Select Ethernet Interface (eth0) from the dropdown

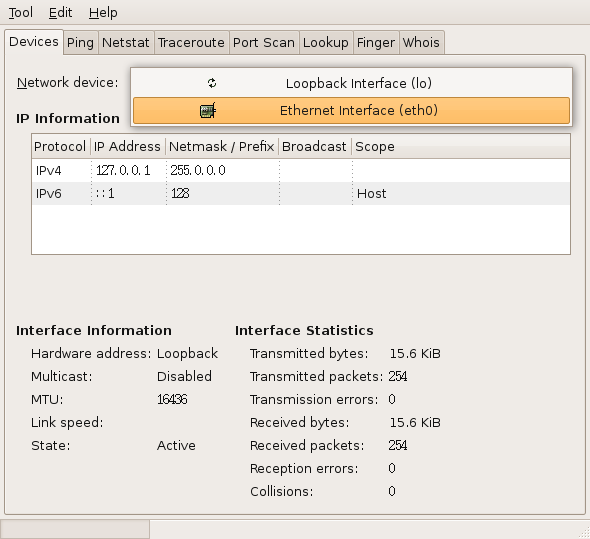[351, 110]
